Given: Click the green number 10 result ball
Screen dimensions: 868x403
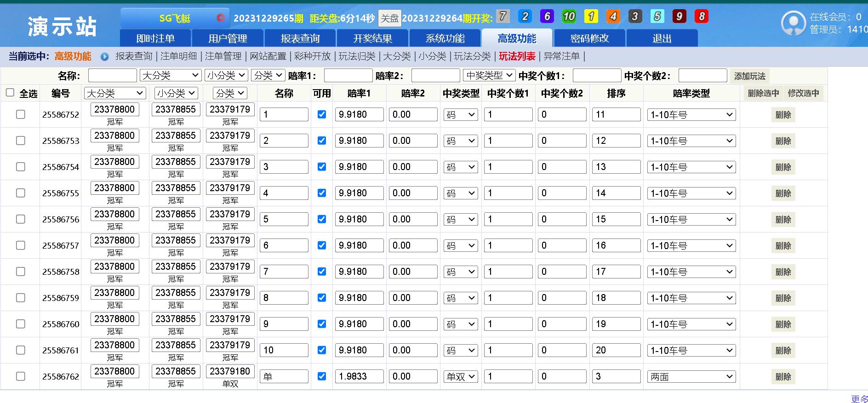Looking at the screenshot, I should pos(569,17).
